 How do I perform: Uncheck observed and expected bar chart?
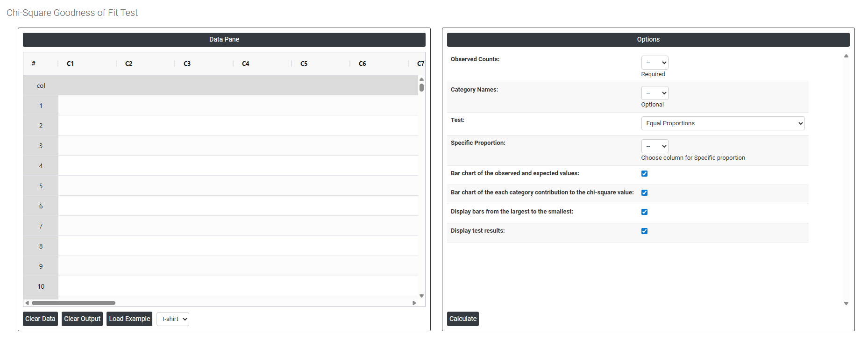(644, 174)
